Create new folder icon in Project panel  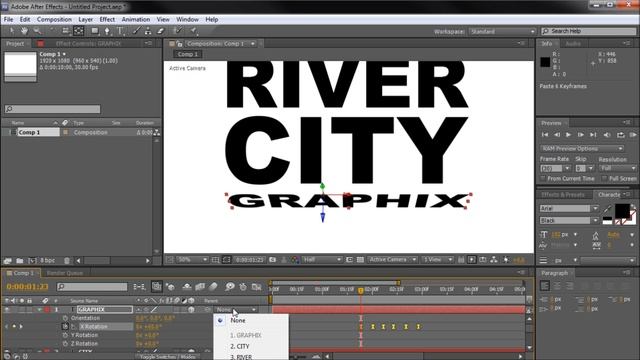click(20, 260)
